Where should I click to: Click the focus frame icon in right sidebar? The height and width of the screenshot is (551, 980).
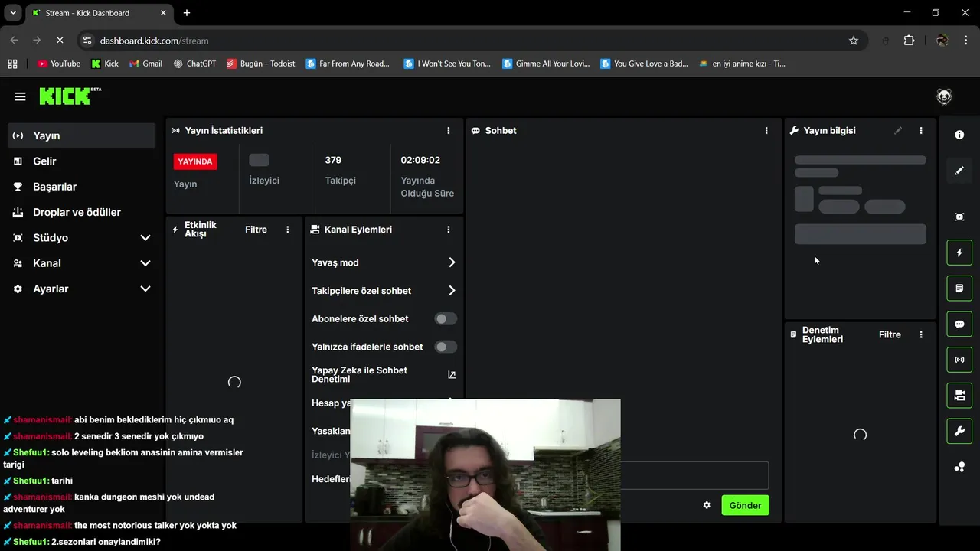(x=959, y=217)
